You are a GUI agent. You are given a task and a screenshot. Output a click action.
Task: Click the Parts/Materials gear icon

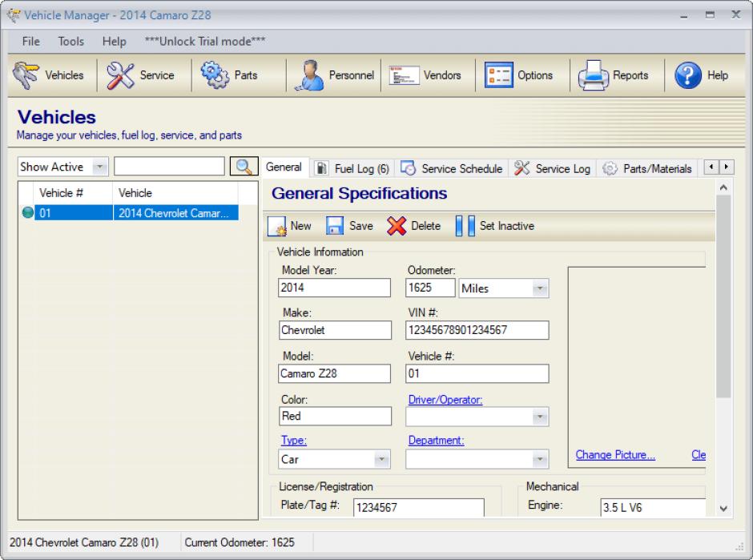point(610,168)
